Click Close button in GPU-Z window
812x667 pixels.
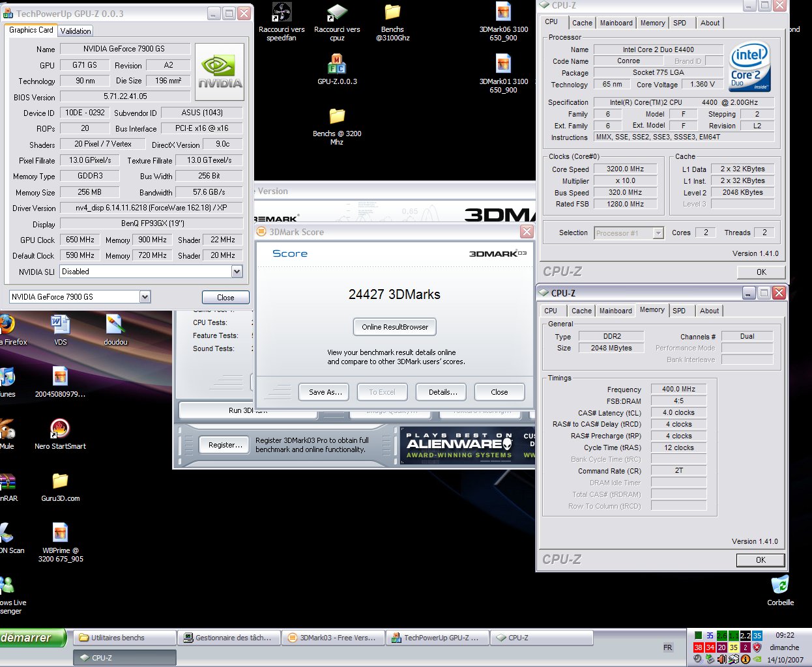tap(225, 298)
